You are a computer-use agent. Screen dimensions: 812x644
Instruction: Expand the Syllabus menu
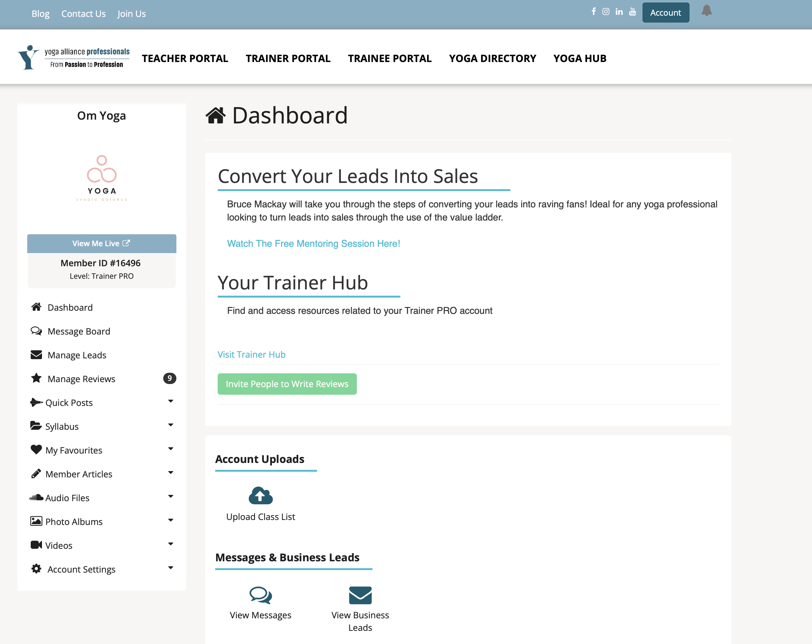point(171,425)
